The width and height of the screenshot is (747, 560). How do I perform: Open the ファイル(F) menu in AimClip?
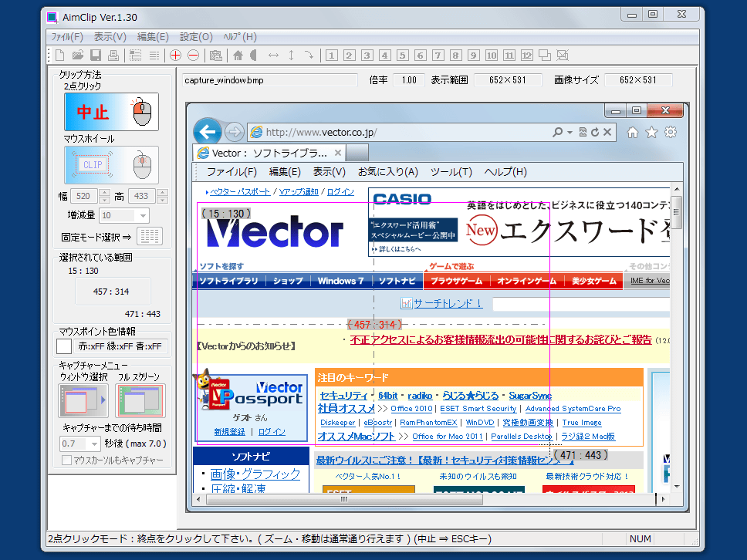[68, 37]
